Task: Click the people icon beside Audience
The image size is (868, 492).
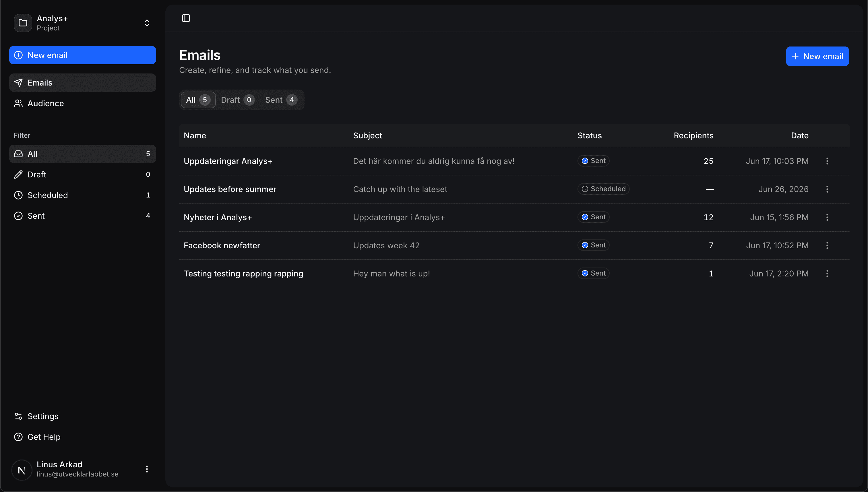Action: pyautogui.click(x=18, y=103)
